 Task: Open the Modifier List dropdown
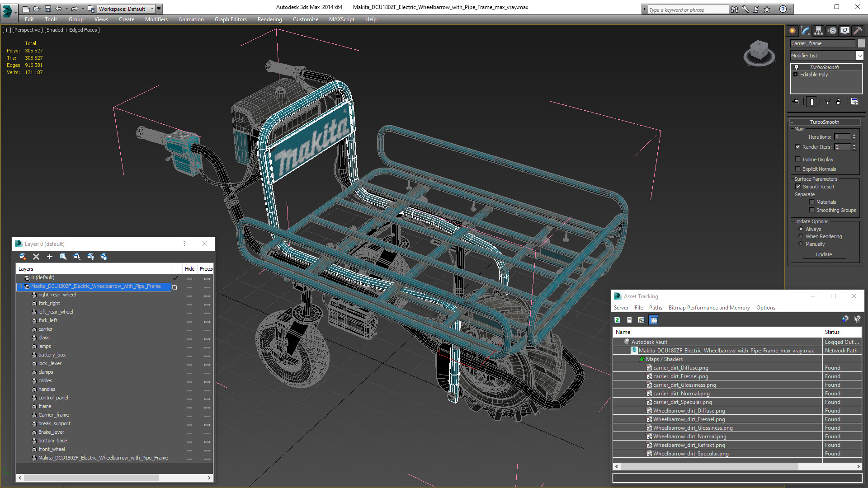pos(859,55)
